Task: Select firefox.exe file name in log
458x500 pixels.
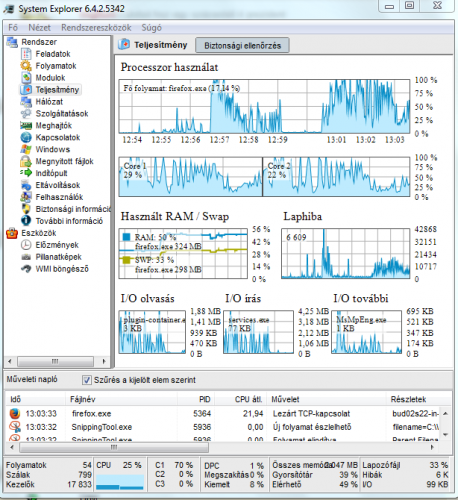Action: coord(92,414)
